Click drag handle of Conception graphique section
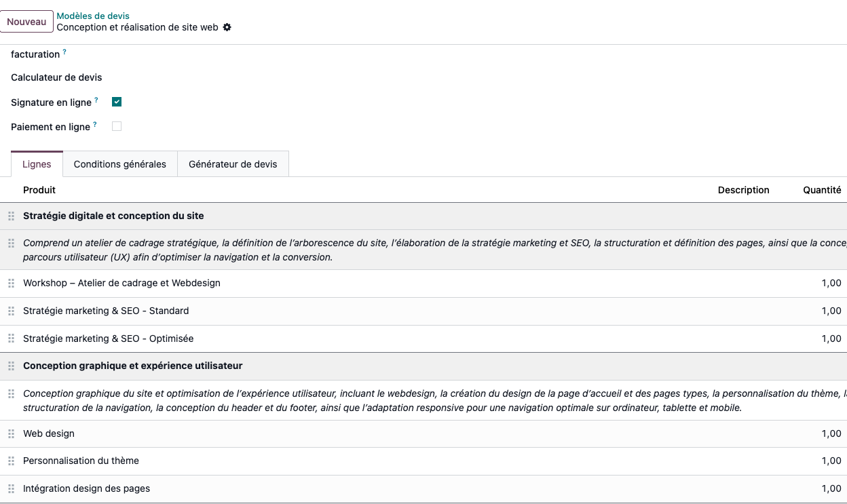Viewport: 847px width, 504px height. (x=11, y=366)
